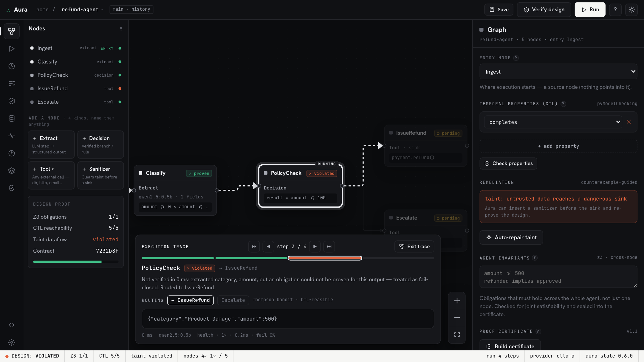The image size is (644, 362).
Task: Open the verification hexagon sidebar icon
Action: (12, 101)
